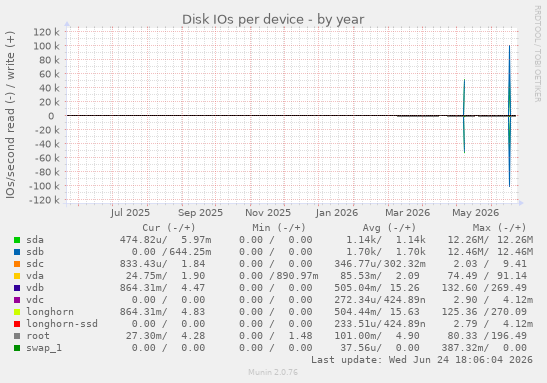The height and width of the screenshot is (383, 547).
Task: Click the '0' y-axis label
Action: click(x=51, y=116)
